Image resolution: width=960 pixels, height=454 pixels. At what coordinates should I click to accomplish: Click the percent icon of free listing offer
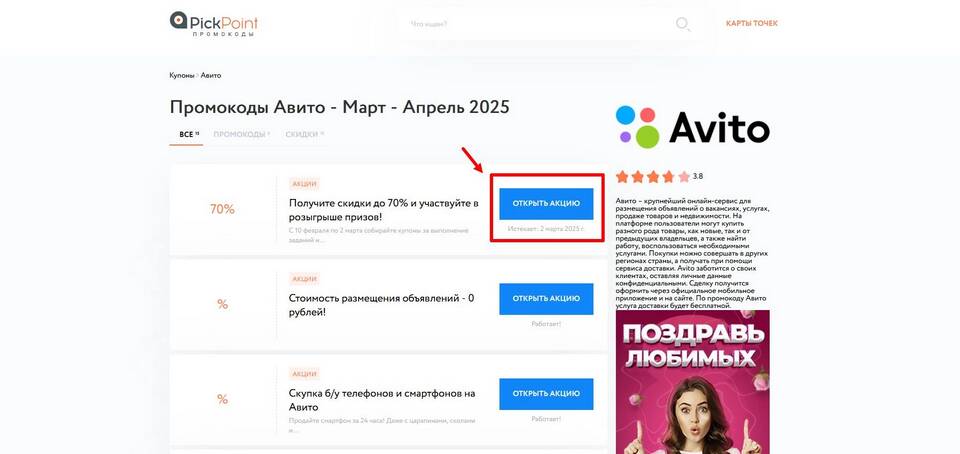[222, 304]
